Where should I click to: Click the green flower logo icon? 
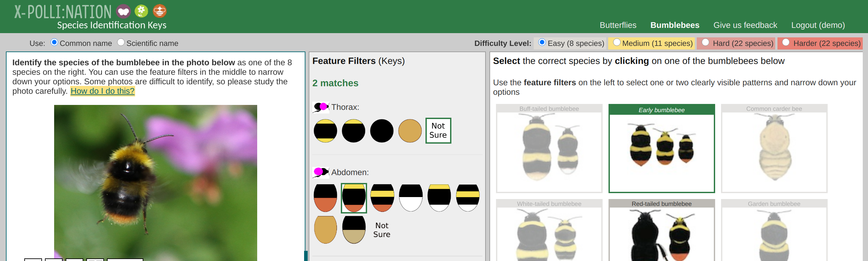[x=141, y=11]
